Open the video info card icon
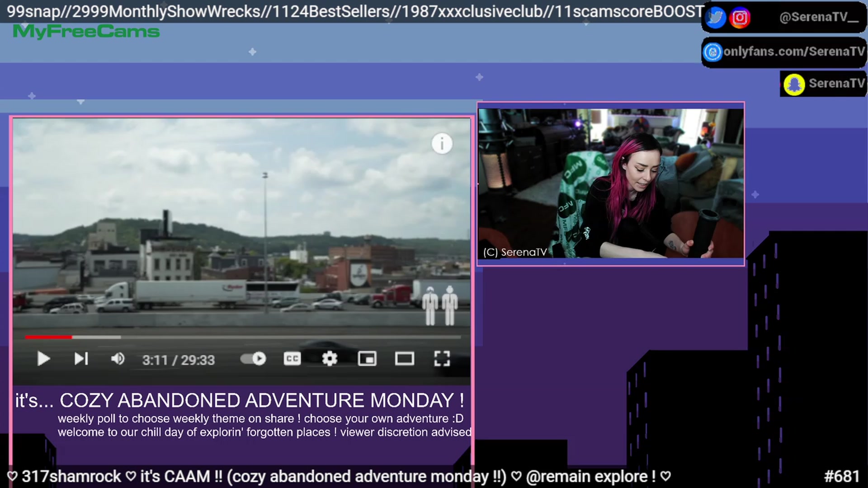The height and width of the screenshot is (488, 868). 442,144
